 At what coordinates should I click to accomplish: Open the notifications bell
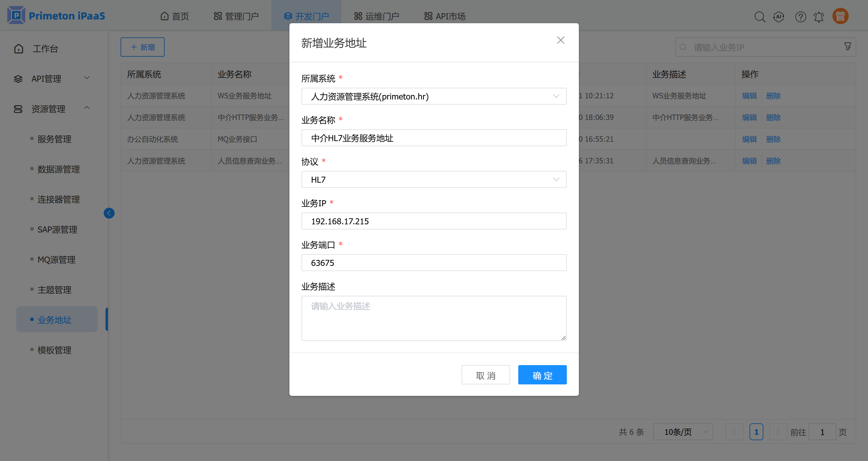coord(819,17)
